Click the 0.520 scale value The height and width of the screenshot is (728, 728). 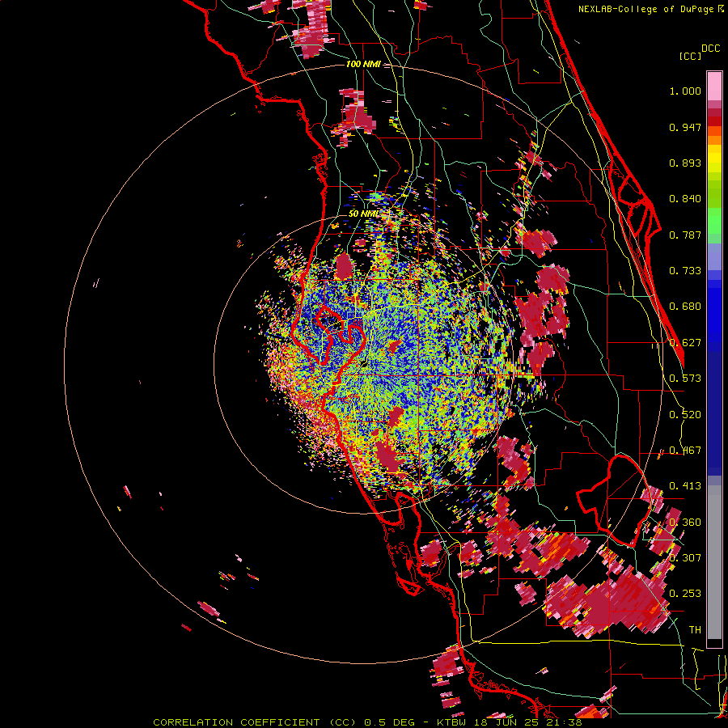click(x=685, y=415)
